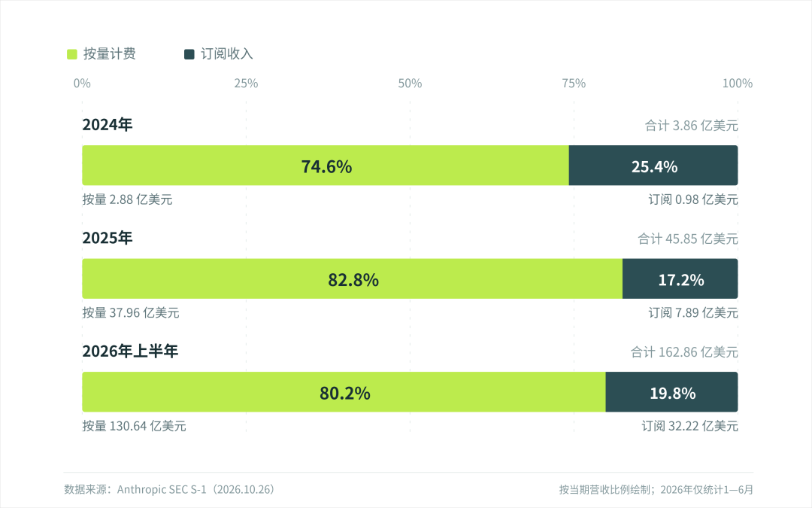Viewport: 812px width, 508px height.
Task: Click the 合计 3.86 亿美元 total label
Action: 692,126
